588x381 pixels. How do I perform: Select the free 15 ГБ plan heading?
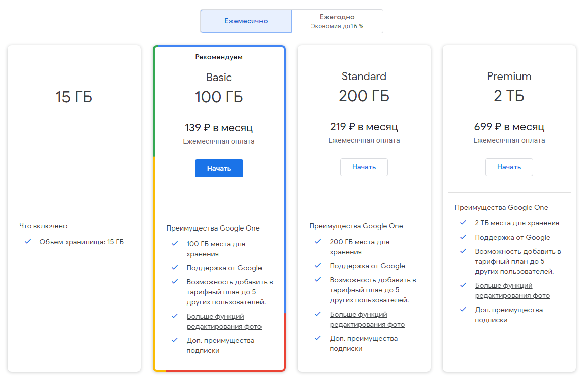click(74, 97)
